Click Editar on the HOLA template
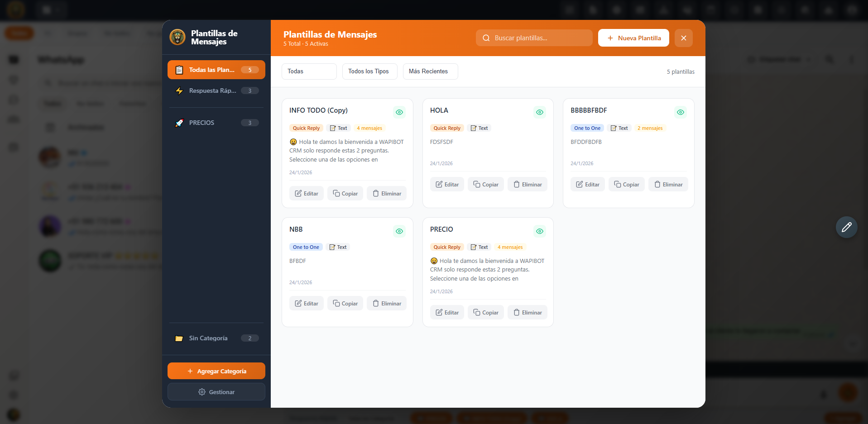This screenshot has height=424, width=868. coord(447,185)
